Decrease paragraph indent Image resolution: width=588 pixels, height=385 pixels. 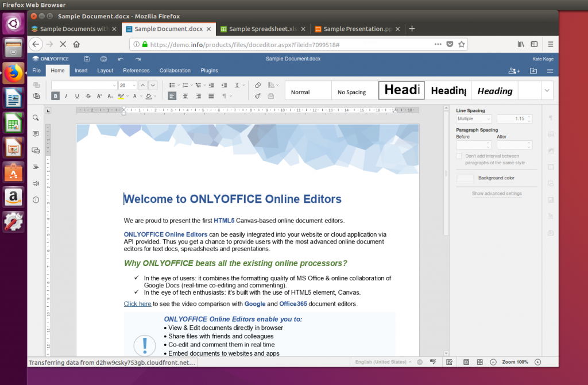point(211,85)
